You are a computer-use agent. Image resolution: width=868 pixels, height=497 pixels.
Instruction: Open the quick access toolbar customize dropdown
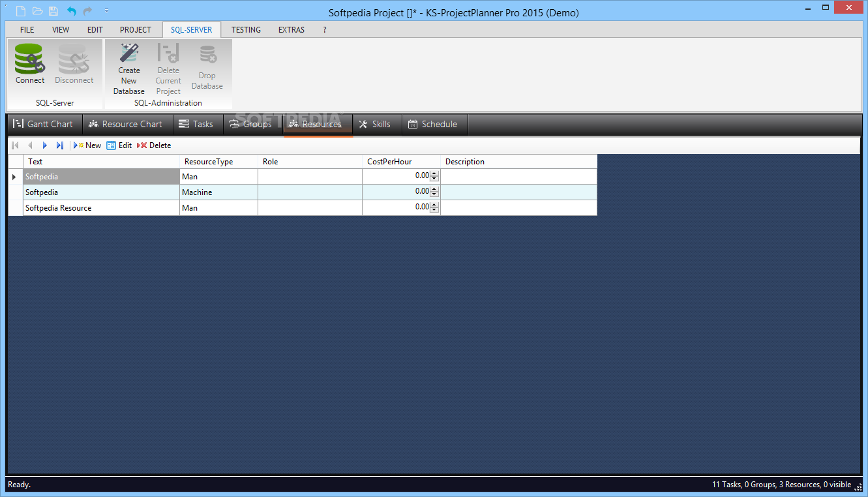click(x=106, y=11)
